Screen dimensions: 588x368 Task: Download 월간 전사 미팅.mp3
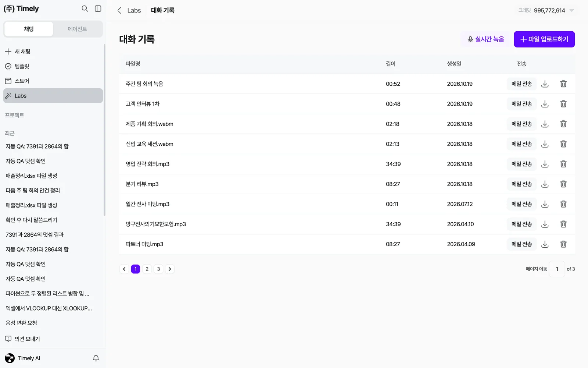[545, 204]
